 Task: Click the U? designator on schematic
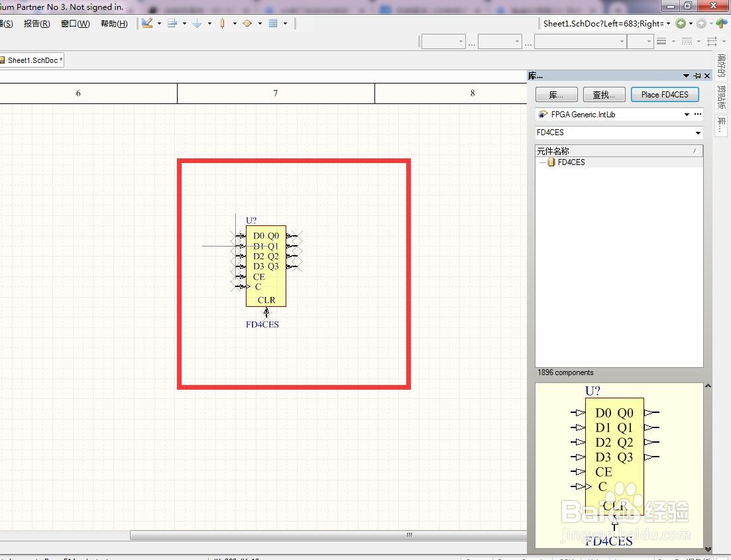coord(251,221)
